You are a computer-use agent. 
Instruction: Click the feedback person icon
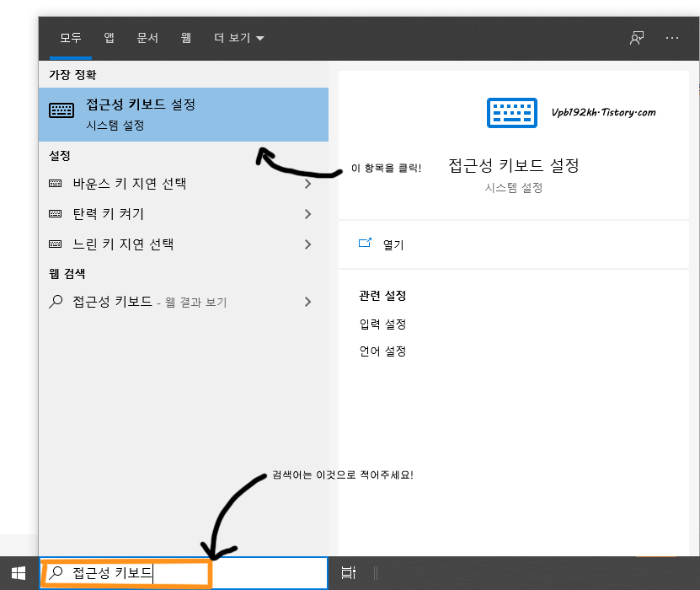637,38
